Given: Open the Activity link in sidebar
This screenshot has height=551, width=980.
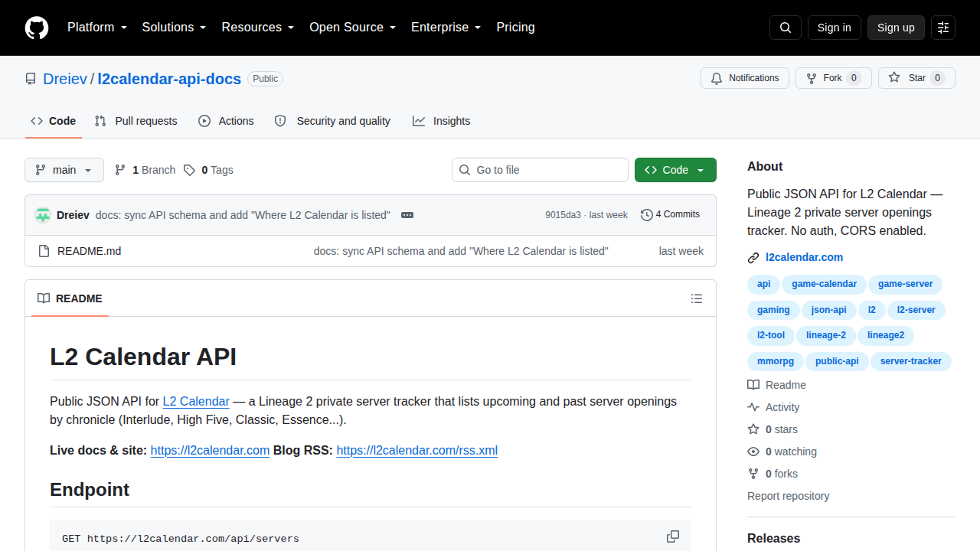Looking at the screenshot, I should pos(773,407).
